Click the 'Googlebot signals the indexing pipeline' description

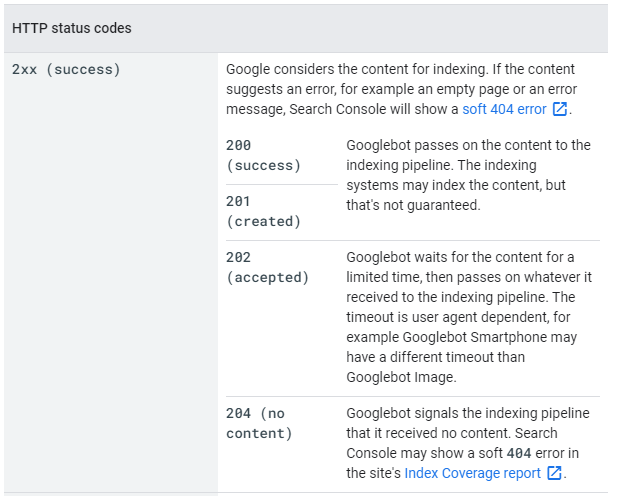coord(468,413)
